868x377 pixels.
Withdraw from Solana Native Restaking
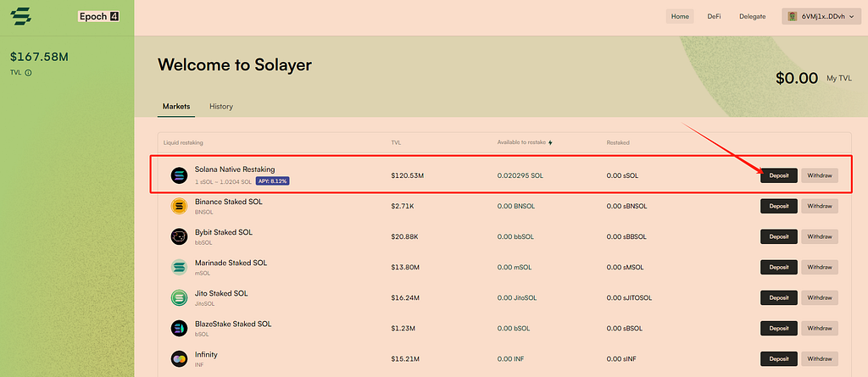coord(820,175)
